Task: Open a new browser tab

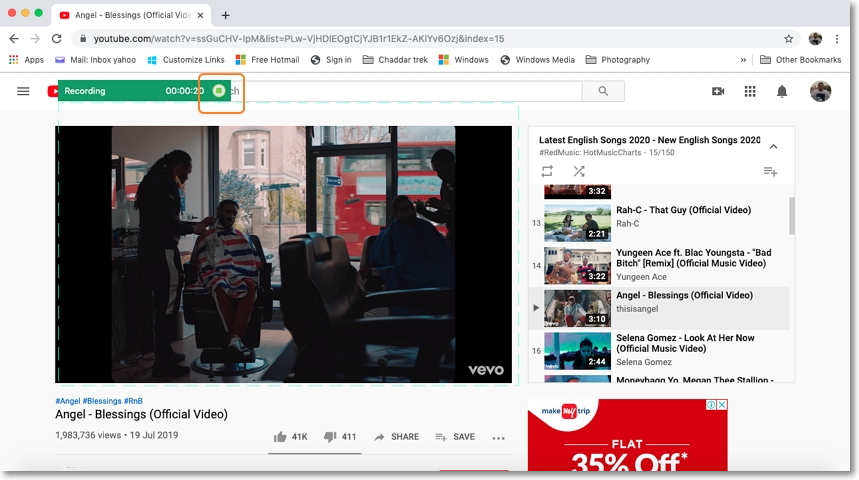Action: pyautogui.click(x=225, y=15)
